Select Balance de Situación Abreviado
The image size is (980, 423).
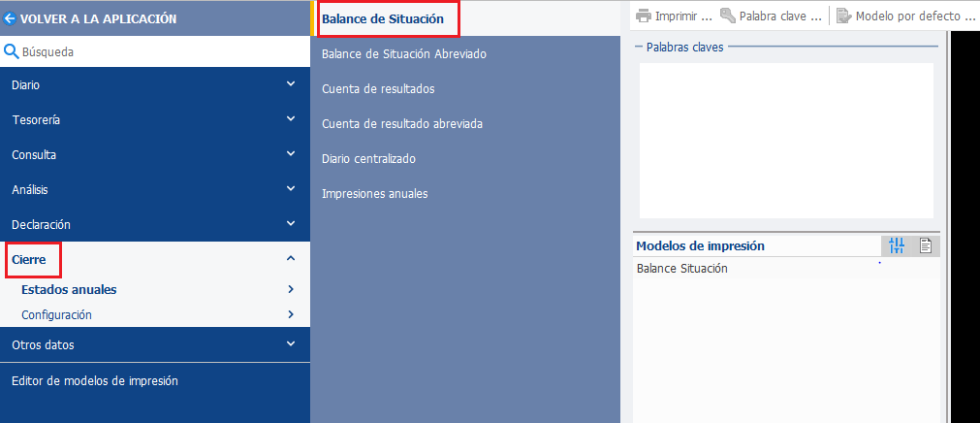(x=404, y=54)
